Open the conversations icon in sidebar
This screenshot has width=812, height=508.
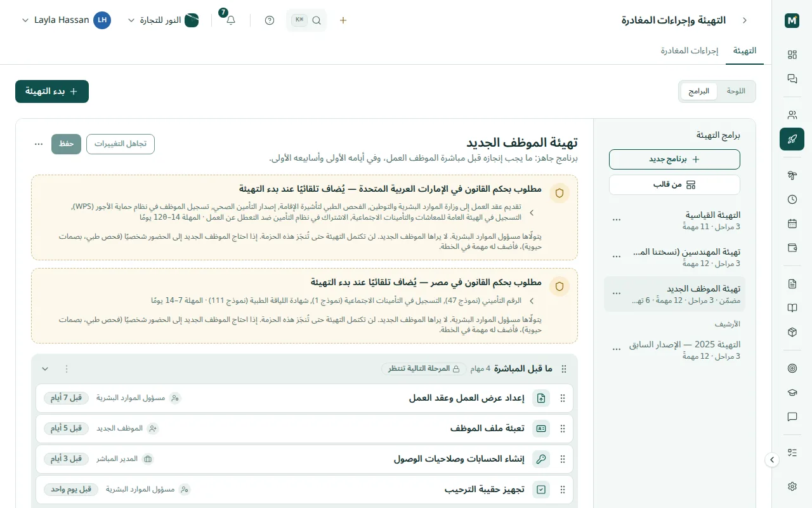pos(792,79)
